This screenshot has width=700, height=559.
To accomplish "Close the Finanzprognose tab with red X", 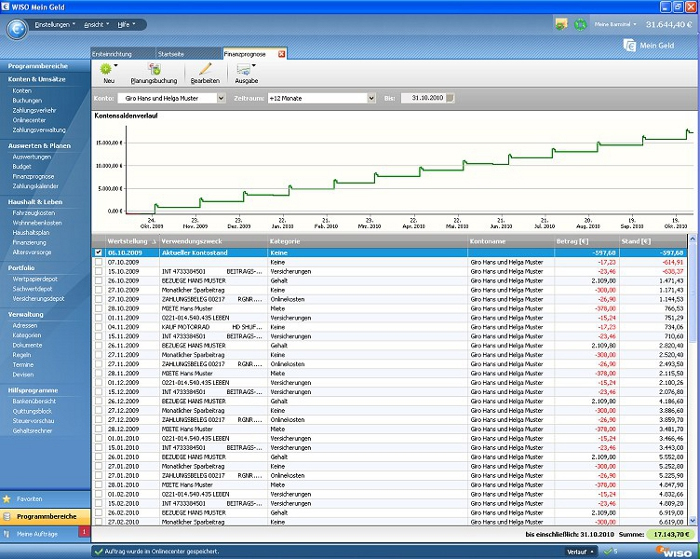I will 282,54.
